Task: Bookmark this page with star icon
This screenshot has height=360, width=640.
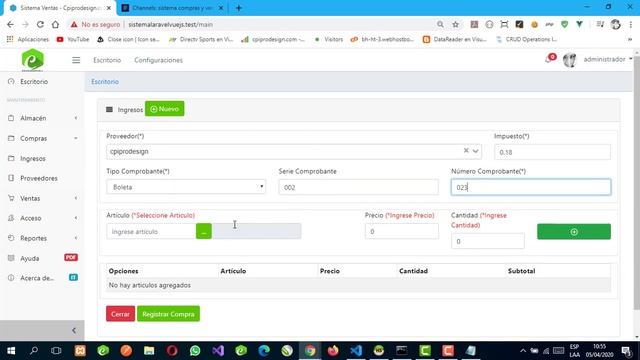Action: [456, 24]
